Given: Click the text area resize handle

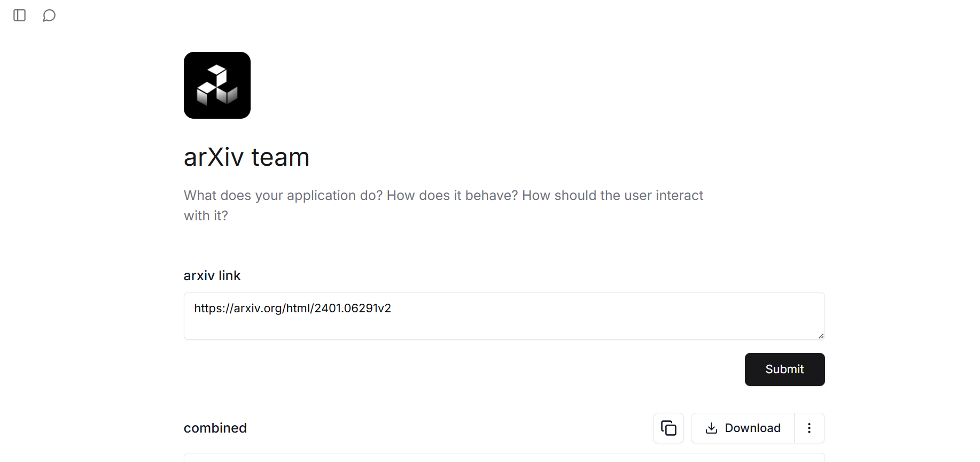Looking at the screenshot, I should click(x=821, y=336).
